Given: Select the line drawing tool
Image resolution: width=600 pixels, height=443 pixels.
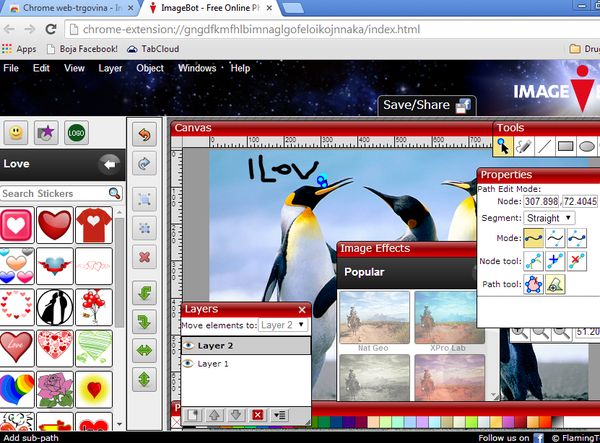Looking at the screenshot, I should (x=544, y=146).
